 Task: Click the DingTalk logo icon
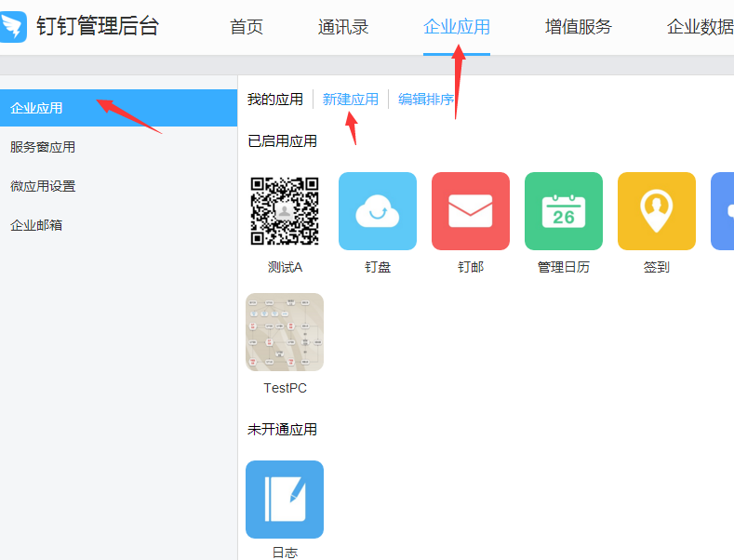(14, 27)
